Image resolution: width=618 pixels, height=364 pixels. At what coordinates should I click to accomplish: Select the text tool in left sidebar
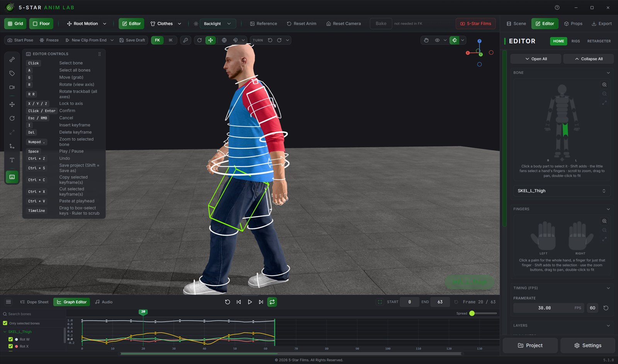(x=12, y=160)
